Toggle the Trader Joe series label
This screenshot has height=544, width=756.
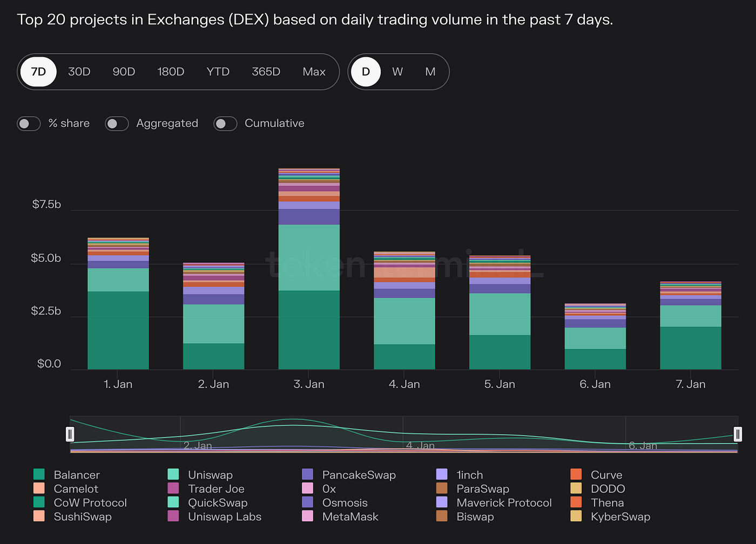pyautogui.click(x=216, y=489)
